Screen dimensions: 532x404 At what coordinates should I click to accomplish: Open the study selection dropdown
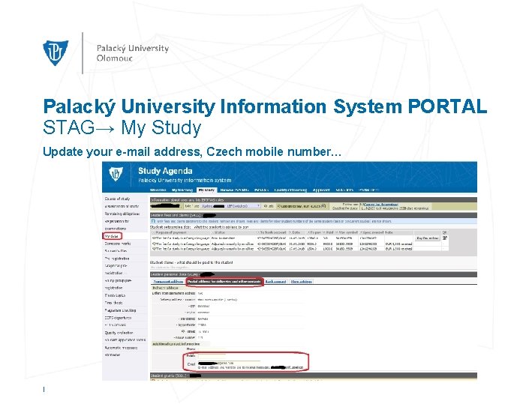click(x=230, y=205)
